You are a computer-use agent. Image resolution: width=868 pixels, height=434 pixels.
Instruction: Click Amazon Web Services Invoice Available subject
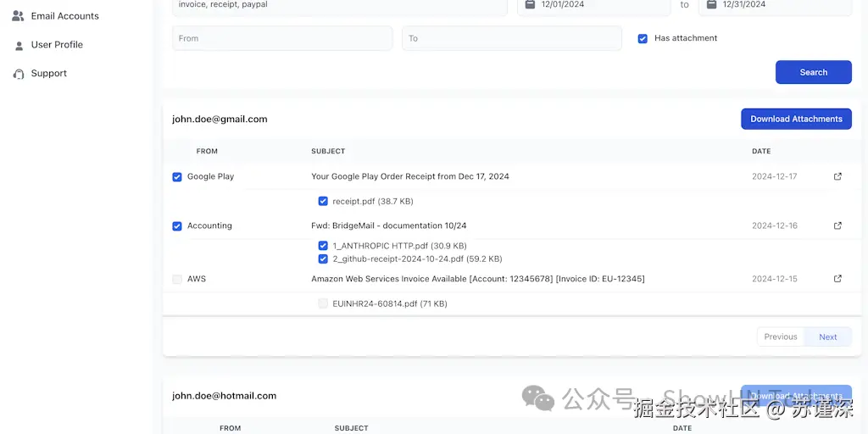click(478, 279)
